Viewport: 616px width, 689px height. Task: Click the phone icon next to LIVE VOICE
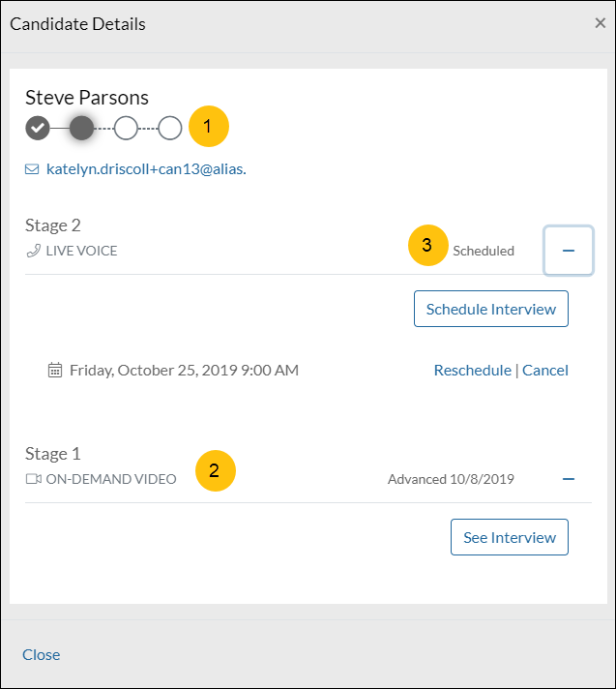tap(33, 252)
